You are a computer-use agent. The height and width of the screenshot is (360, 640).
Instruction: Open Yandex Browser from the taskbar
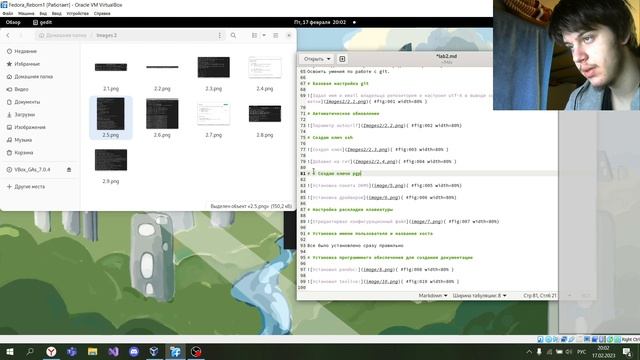pyautogui.click(x=51, y=352)
